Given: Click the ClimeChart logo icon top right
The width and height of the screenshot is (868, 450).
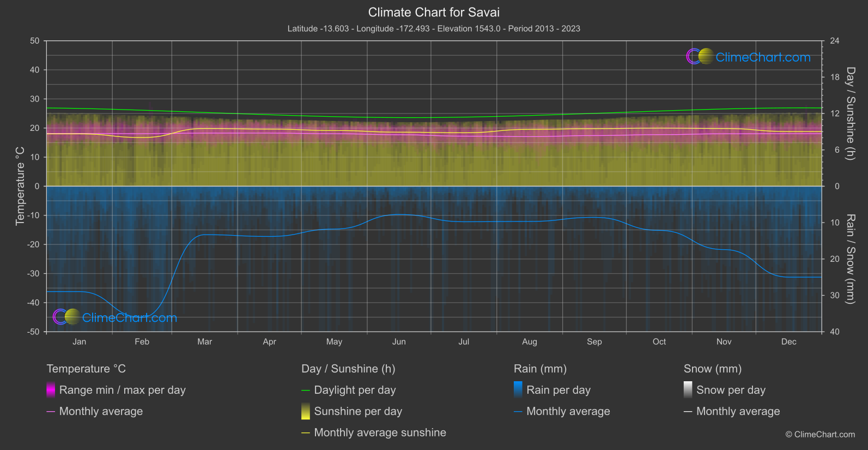Looking at the screenshot, I should (x=700, y=57).
